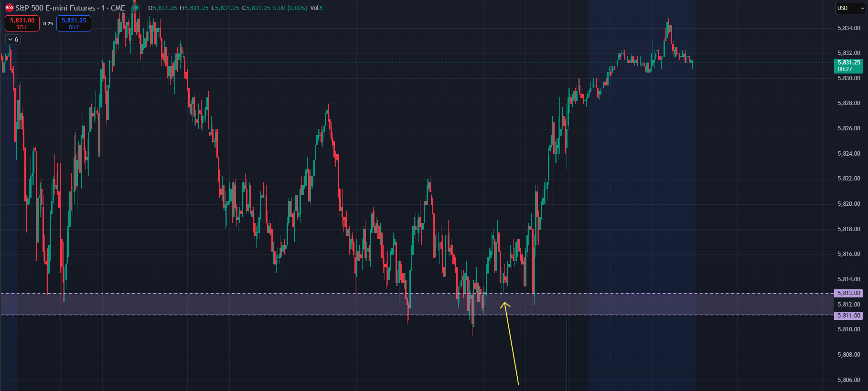
Task: Expand the collapsed indicator legend showing 6
Action: pos(13,40)
